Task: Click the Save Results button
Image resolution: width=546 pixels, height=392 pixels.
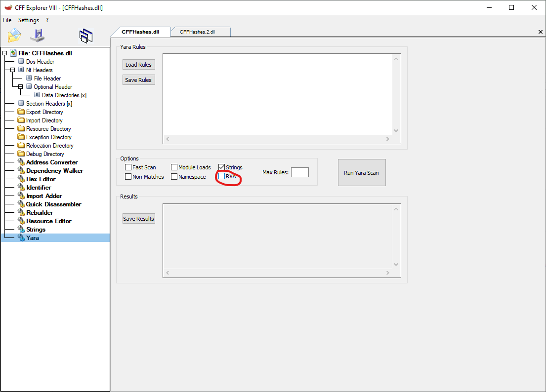Action: pyautogui.click(x=138, y=218)
